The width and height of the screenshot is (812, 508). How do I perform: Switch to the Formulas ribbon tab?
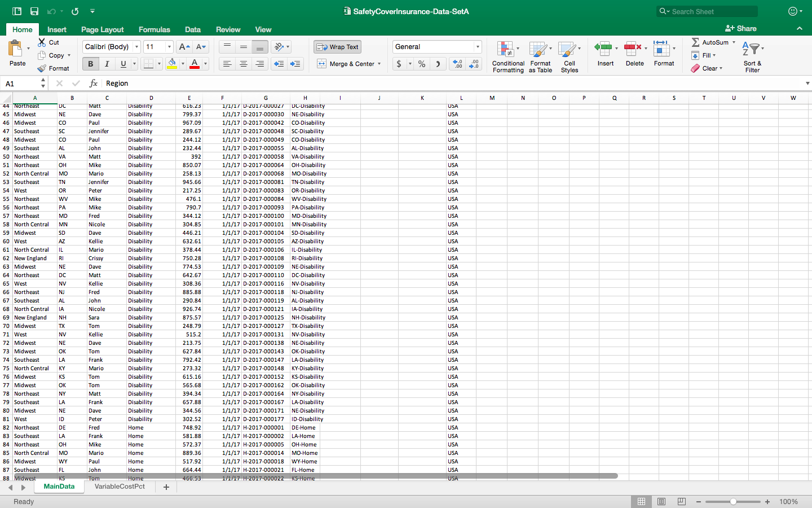[x=154, y=29]
